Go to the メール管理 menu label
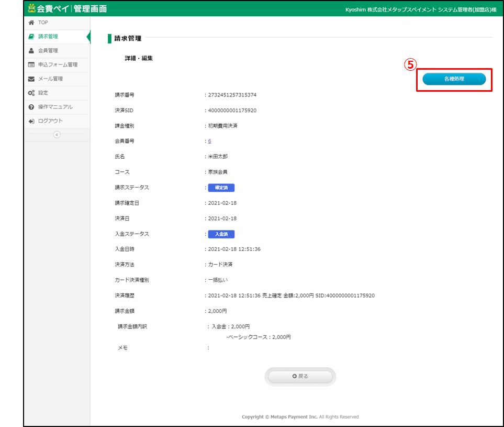 point(50,79)
